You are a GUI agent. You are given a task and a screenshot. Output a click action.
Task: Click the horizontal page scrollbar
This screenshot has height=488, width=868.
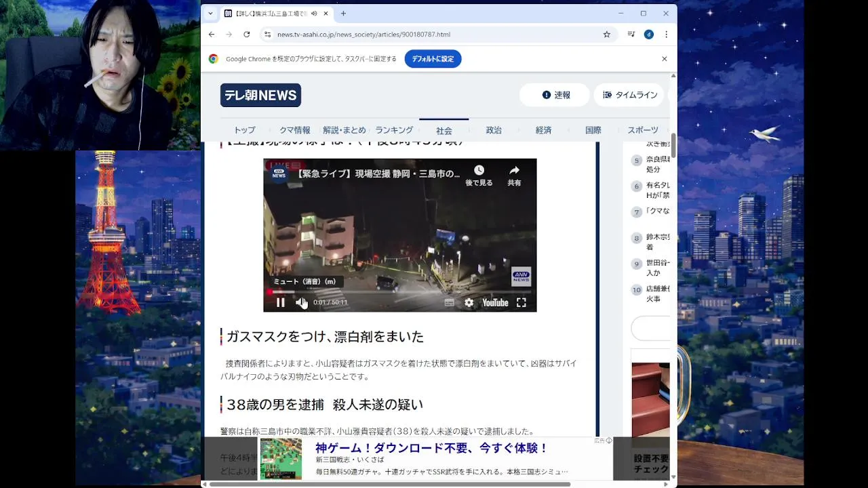[x=389, y=484]
